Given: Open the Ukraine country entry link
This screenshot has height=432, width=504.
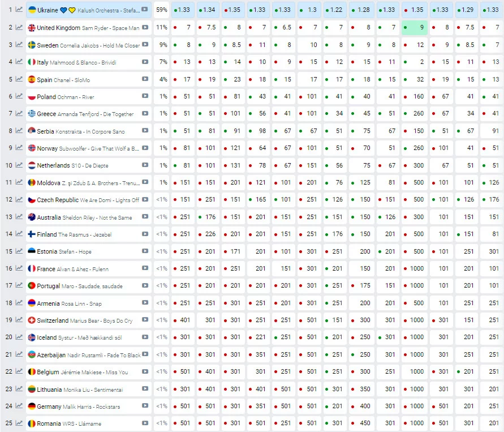Looking at the screenshot, I should 48,10.
